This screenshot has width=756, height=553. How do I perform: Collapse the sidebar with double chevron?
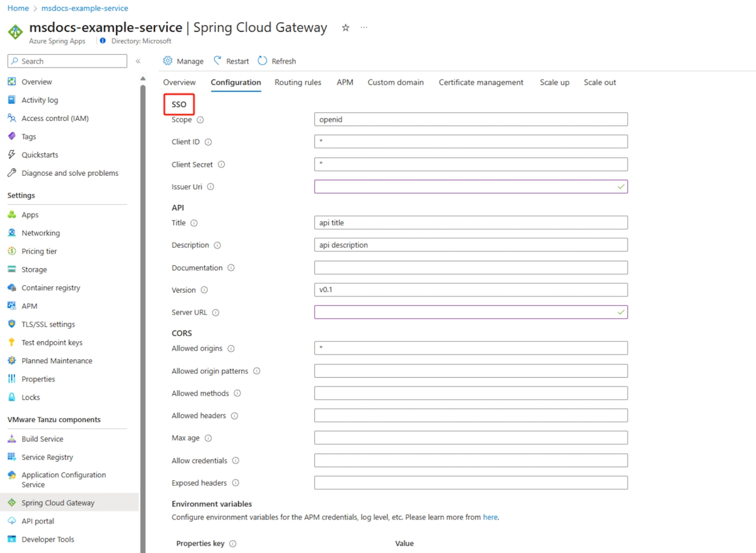(x=138, y=61)
